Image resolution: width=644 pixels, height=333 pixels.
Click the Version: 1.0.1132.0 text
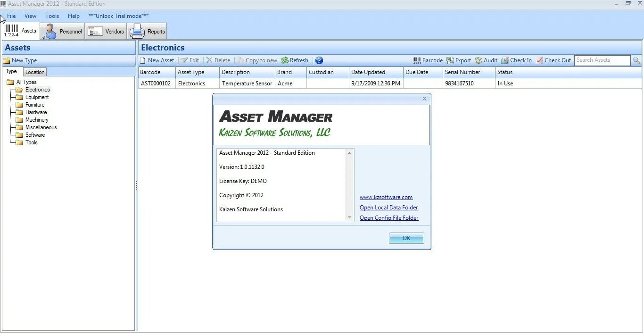point(242,167)
